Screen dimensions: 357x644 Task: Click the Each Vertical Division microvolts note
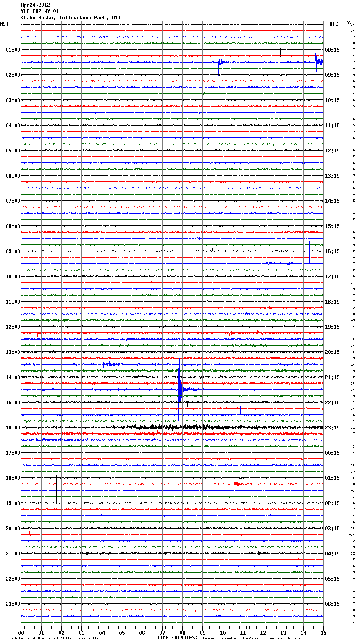(53, 638)
